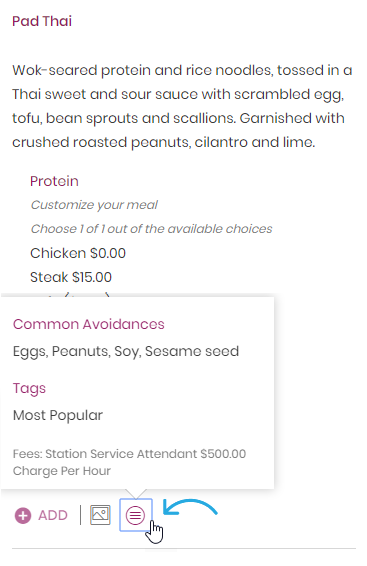
Task: Click the Protein modifier heading
Action: (x=54, y=181)
